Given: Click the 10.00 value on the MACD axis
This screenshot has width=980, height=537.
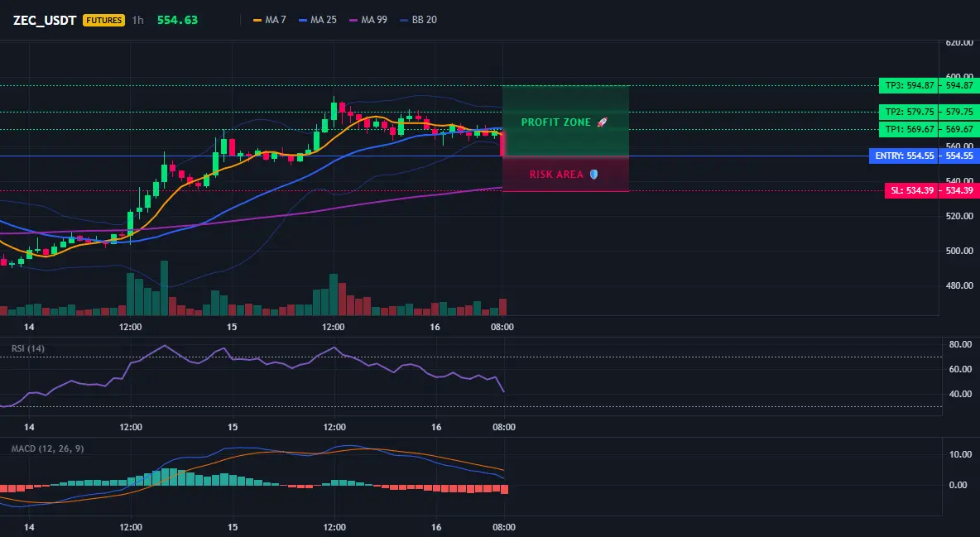Looking at the screenshot, I should pyautogui.click(x=960, y=454).
